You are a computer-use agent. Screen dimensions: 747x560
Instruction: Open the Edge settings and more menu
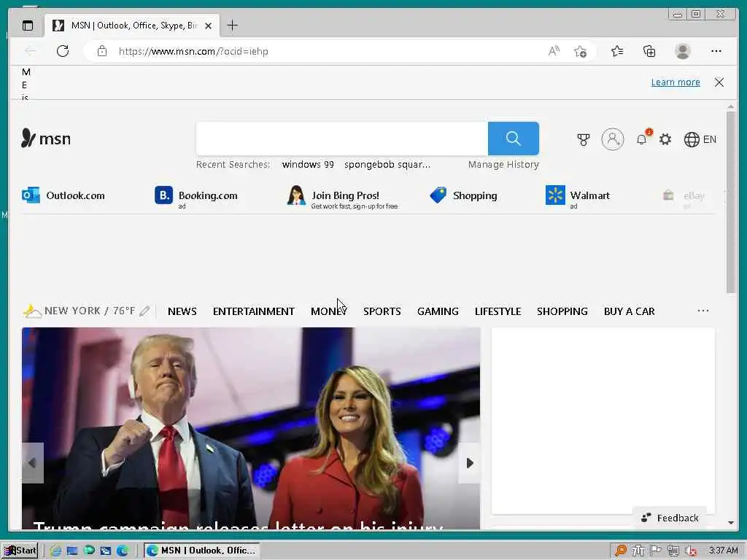point(716,51)
